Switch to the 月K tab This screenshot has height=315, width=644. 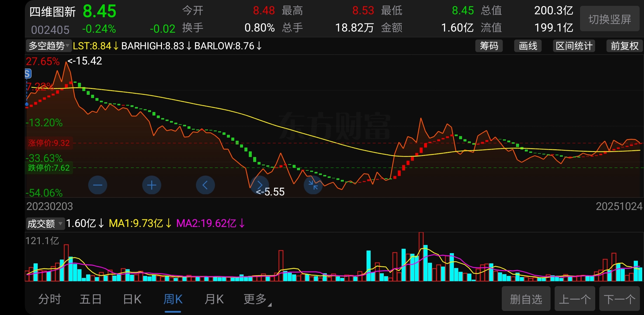[214, 299]
